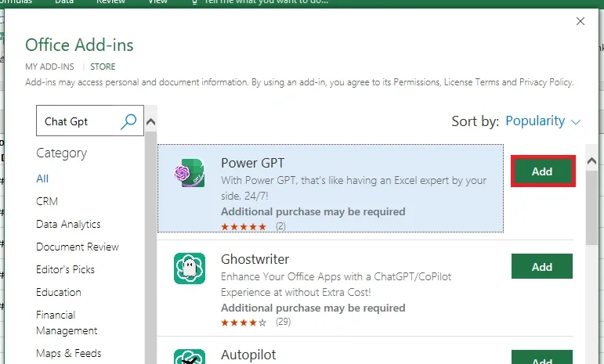Click the Power GPT add-in icon

pyautogui.click(x=190, y=173)
